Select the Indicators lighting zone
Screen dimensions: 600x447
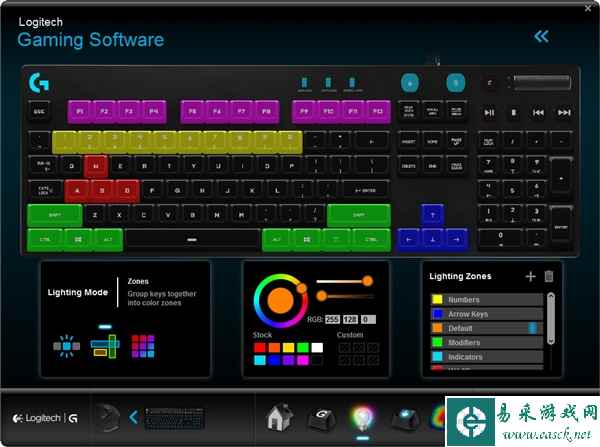coord(487,357)
